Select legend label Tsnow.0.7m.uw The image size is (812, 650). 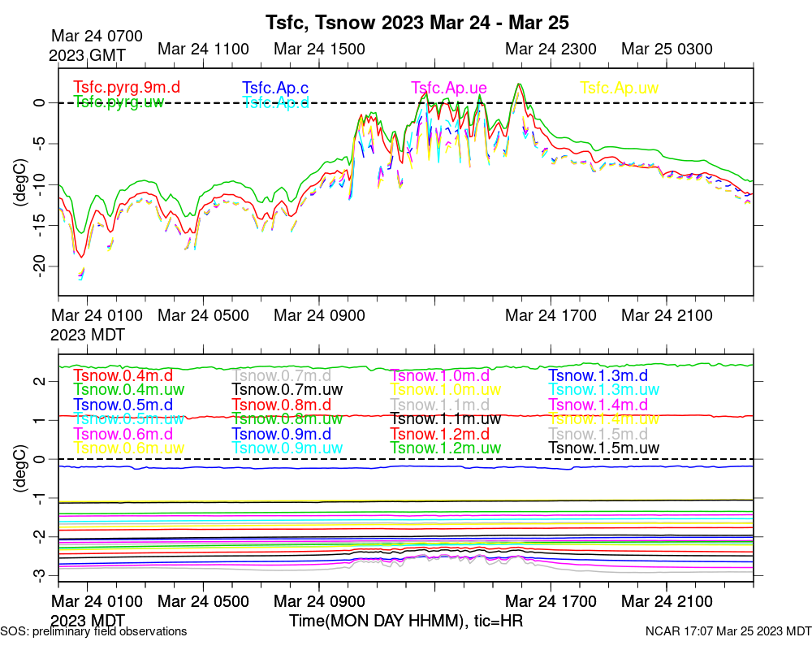[287, 389]
